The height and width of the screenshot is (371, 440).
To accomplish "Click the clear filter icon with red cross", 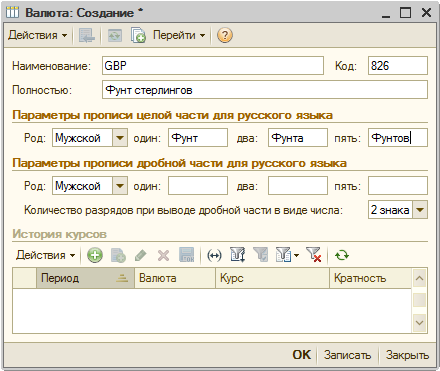I will [314, 255].
